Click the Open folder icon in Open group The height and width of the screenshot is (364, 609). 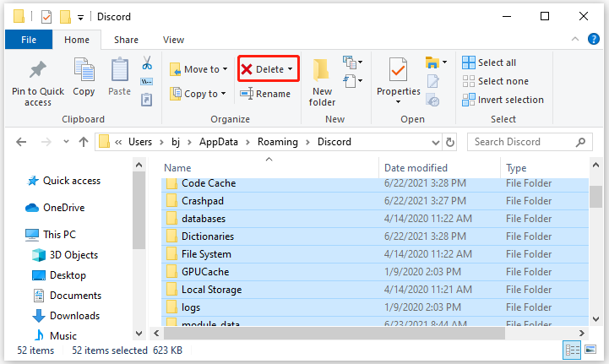click(432, 62)
